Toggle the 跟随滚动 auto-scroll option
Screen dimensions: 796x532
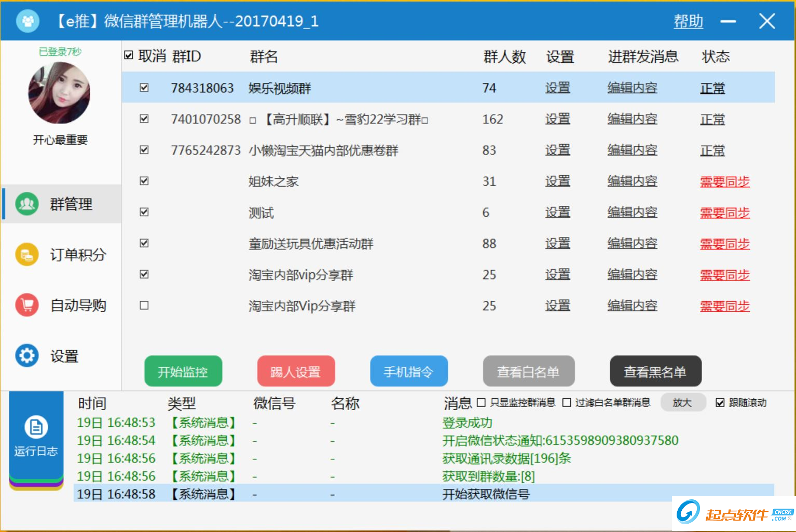(720, 402)
